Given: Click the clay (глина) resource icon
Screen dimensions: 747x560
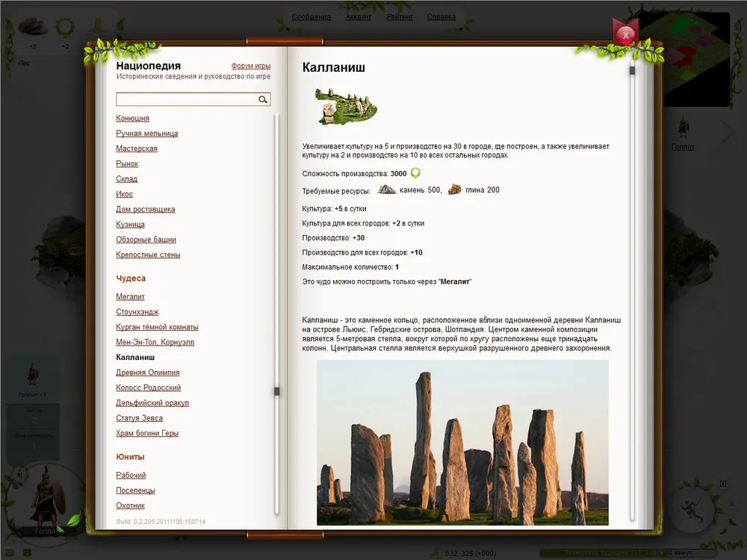Looking at the screenshot, I should point(454,190).
